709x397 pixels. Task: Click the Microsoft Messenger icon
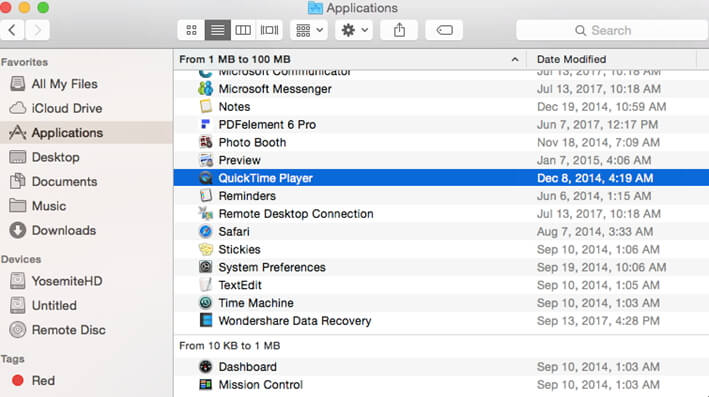pos(205,89)
